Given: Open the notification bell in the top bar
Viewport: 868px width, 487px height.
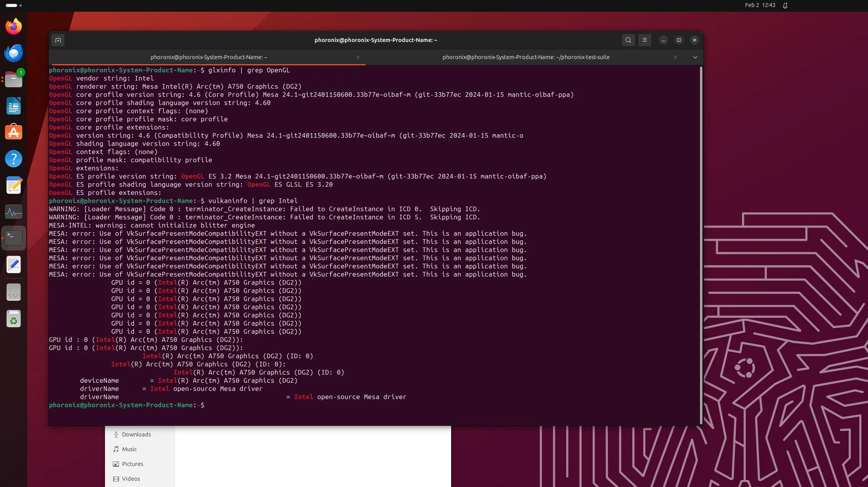Looking at the screenshot, I should coord(785,5).
